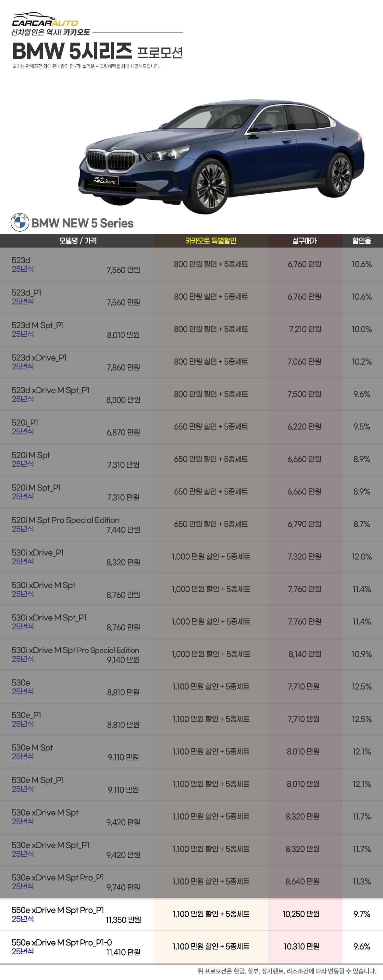383x980 pixels.
Task: Click the 10,250 만원 purchase price cell
Action: (x=301, y=914)
